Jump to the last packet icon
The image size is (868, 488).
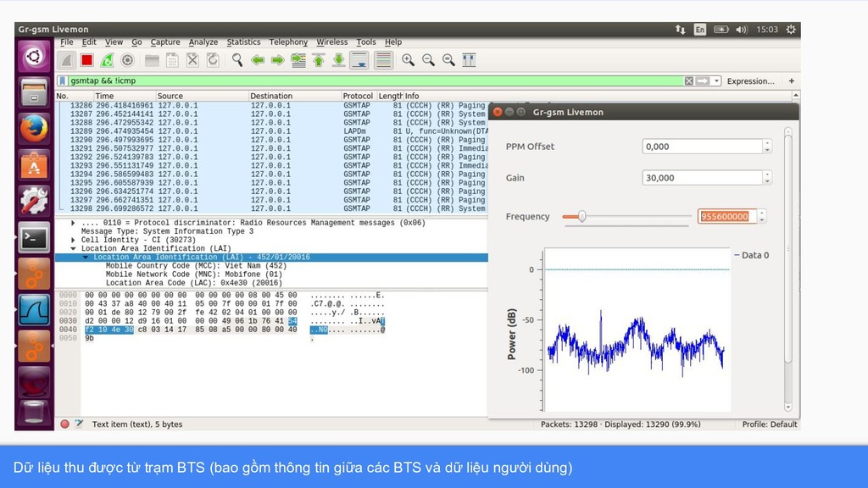click(x=339, y=60)
